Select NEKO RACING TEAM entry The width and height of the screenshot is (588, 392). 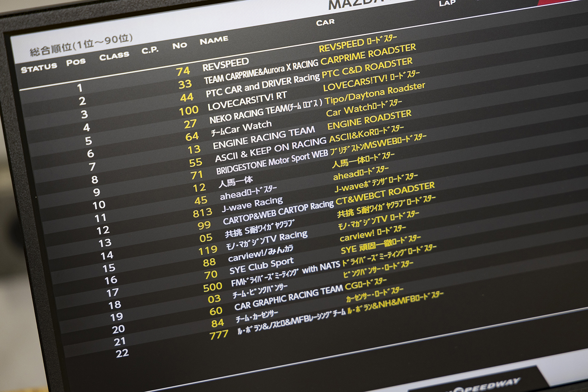(x=266, y=111)
